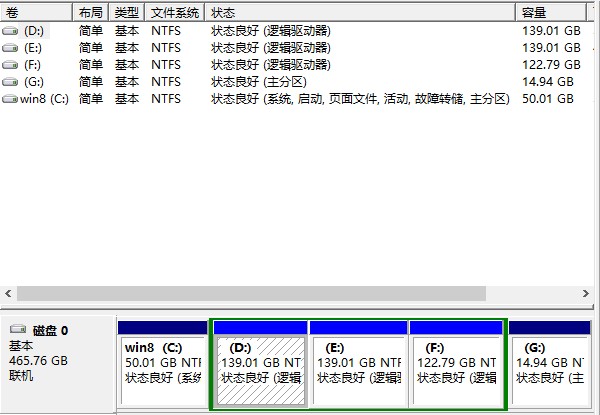This screenshot has width=600, height=415.
Task: Click the drive icon for volume (E:)
Action: (10, 48)
